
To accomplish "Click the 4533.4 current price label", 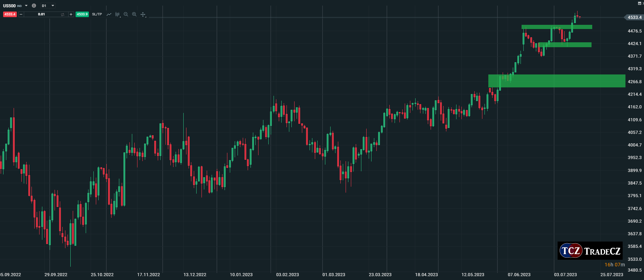I will (x=634, y=17).
